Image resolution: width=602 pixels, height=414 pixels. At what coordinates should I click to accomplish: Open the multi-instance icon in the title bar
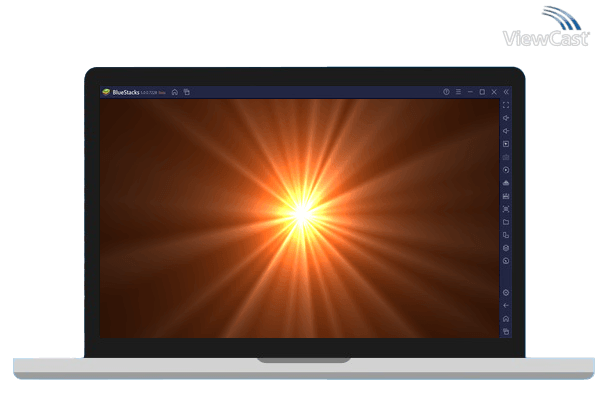click(187, 92)
